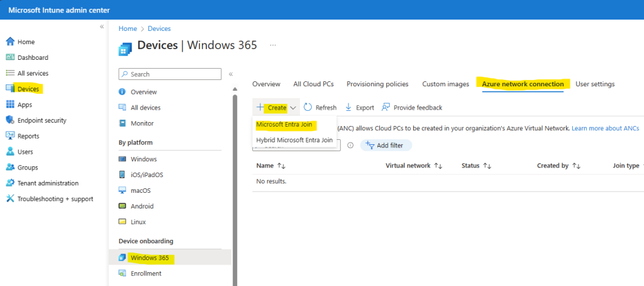Screen dimensions: 644x286
Task: Click the iOS/iPadOS device icon
Action: click(122, 174)
